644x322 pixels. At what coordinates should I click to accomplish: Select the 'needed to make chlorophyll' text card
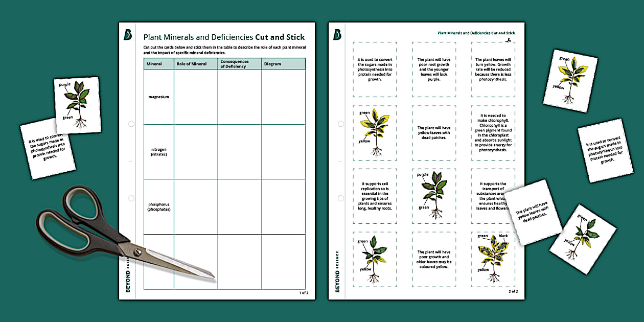tap(493, 133)
